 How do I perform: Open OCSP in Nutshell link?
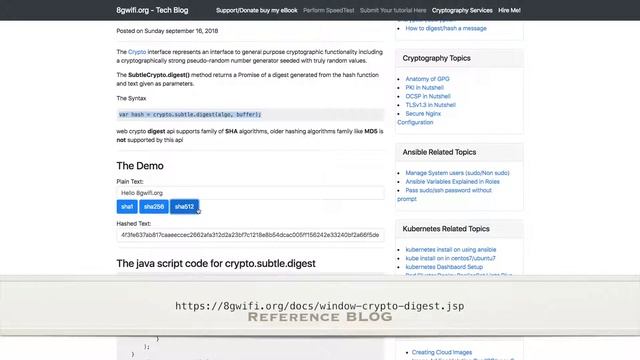point(428,96)
